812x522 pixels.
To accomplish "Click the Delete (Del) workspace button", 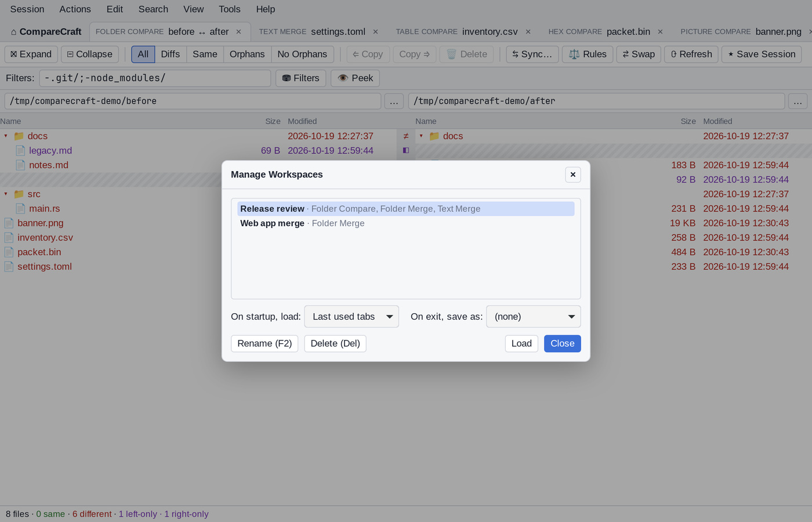I will click(335, 344).
